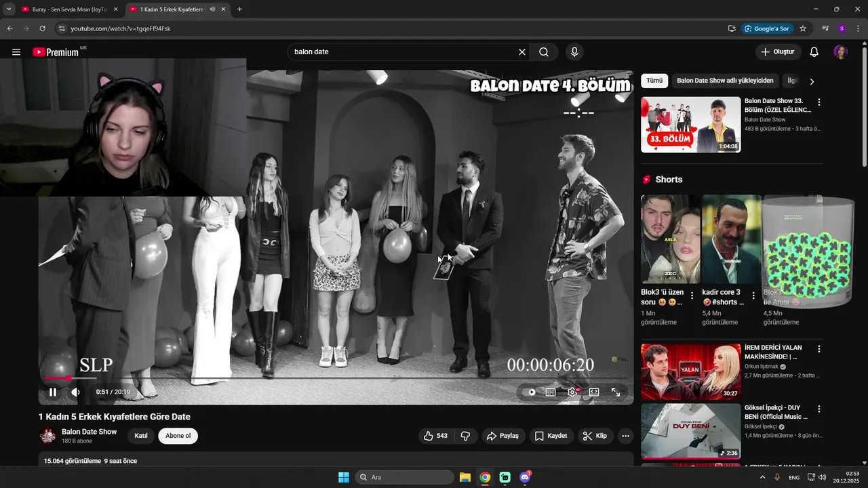
Task: Open options for 'Blok3'ü üzen soru' short
Action: [692, 296]
